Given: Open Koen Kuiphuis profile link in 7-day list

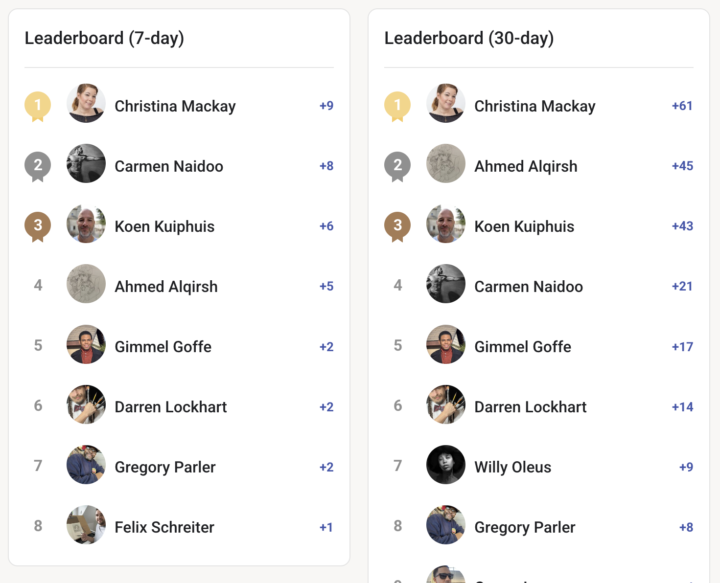Looking at the screenshot, I should coord(164,226).
